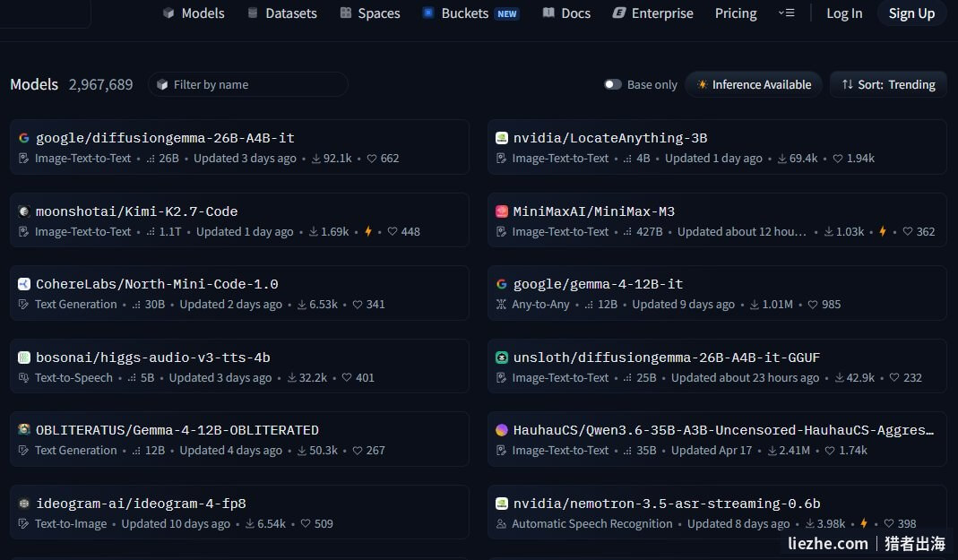Click the "427B" parameter size text

(650, 231)
